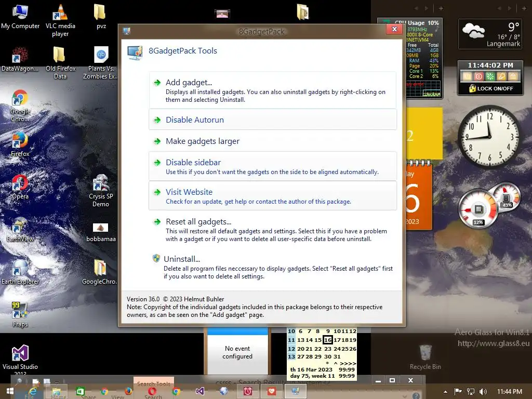Choose Make gadgets larger
The image size is (532, 399).
point(272,141)
